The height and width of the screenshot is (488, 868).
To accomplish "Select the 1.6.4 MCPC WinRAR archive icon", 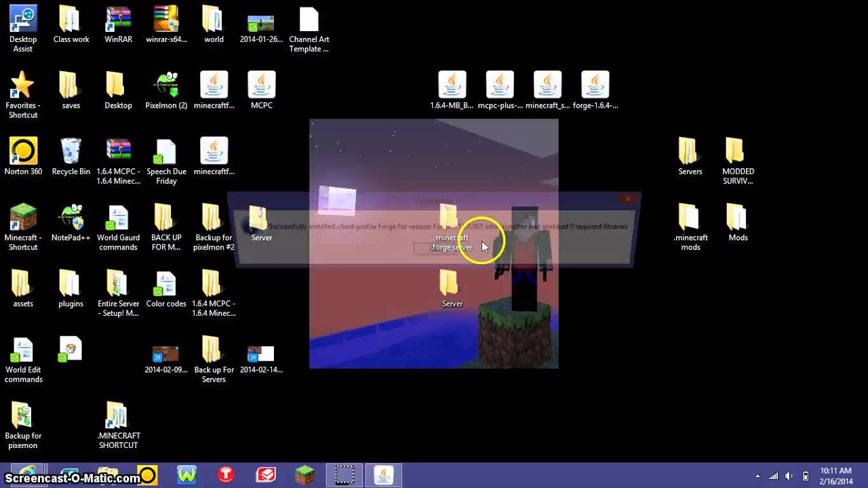I will coord(119,161).
